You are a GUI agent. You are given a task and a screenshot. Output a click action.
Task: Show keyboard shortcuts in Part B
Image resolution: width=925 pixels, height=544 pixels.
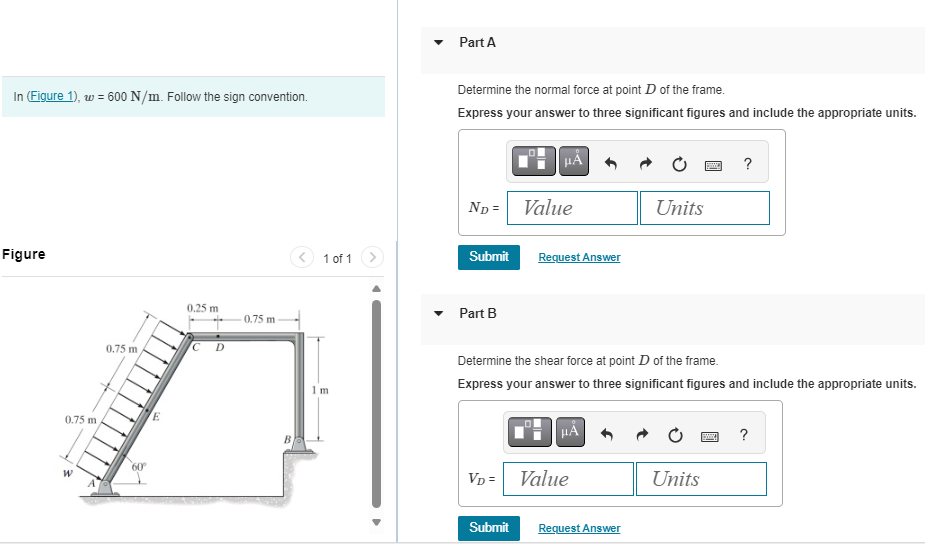[710, 437]
